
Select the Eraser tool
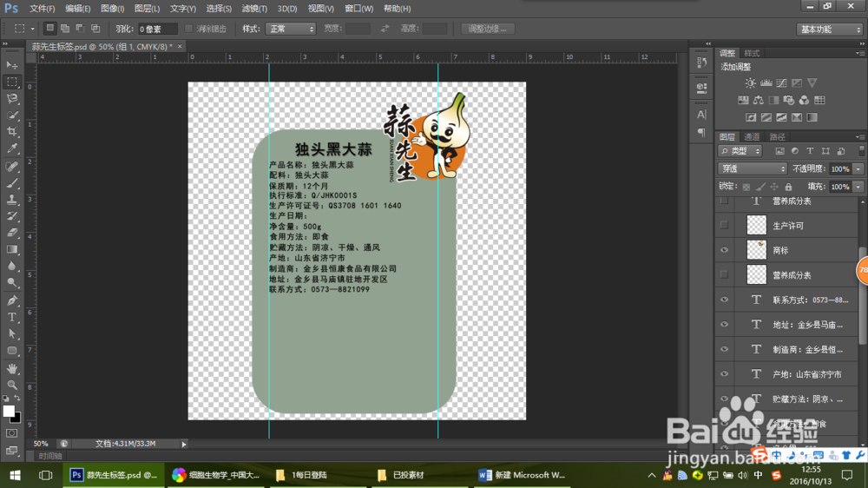(x=11, y=233)
